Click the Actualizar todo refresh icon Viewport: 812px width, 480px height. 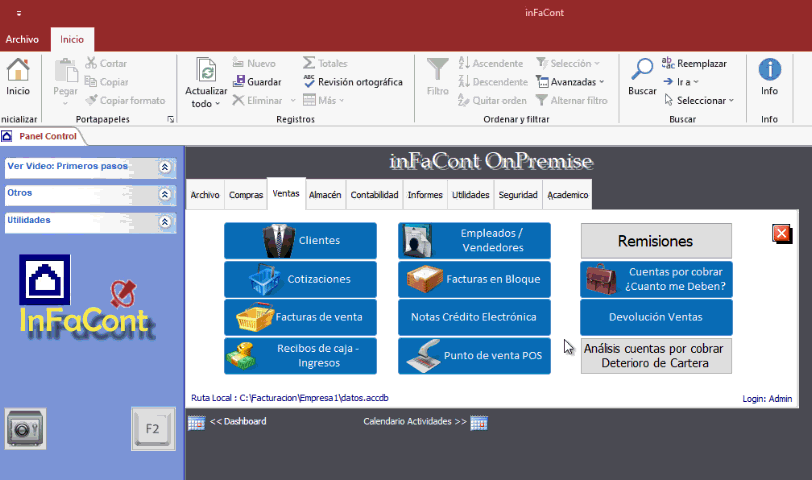(206, 70)
